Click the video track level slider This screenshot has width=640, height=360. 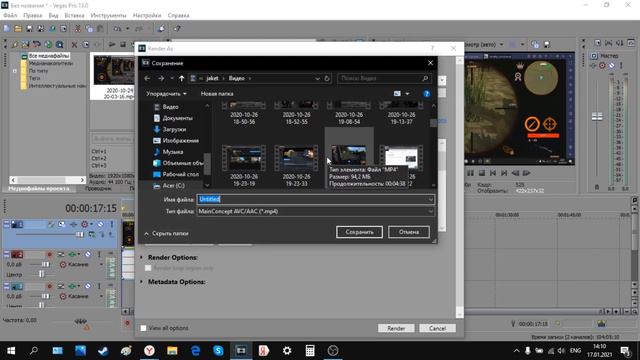(80, 234)
